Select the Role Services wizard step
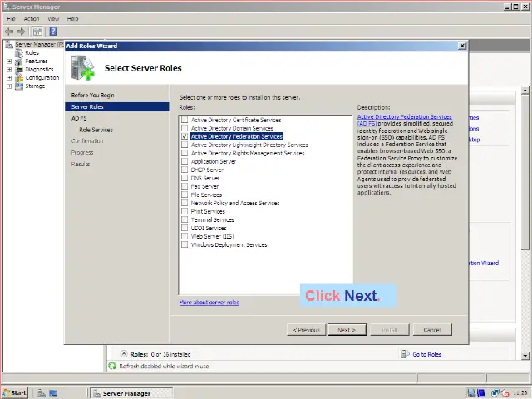532x399 pixels. tap(96, 130)
